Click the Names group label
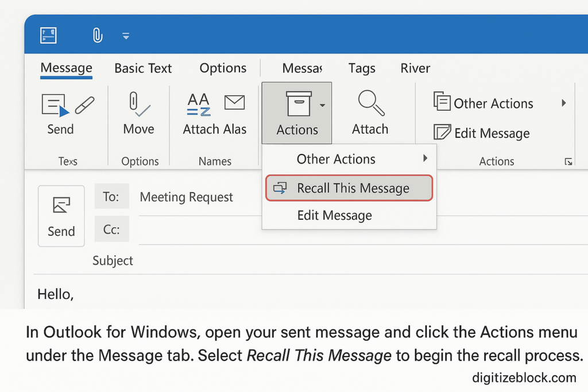The height and width of the screenshot is (392, 588). (x=215, y=161)
